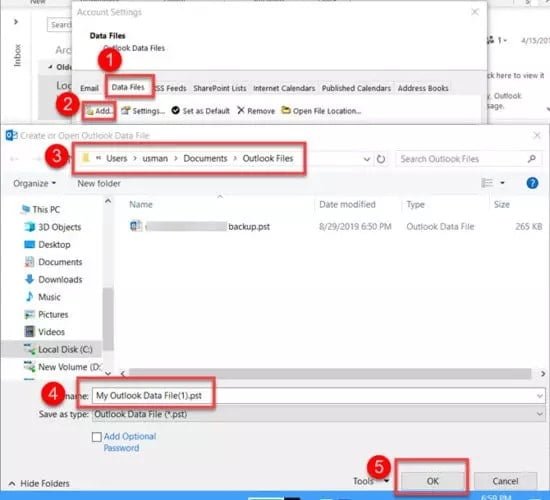Click the navigation pane scroll up arrow

point(108,201)
